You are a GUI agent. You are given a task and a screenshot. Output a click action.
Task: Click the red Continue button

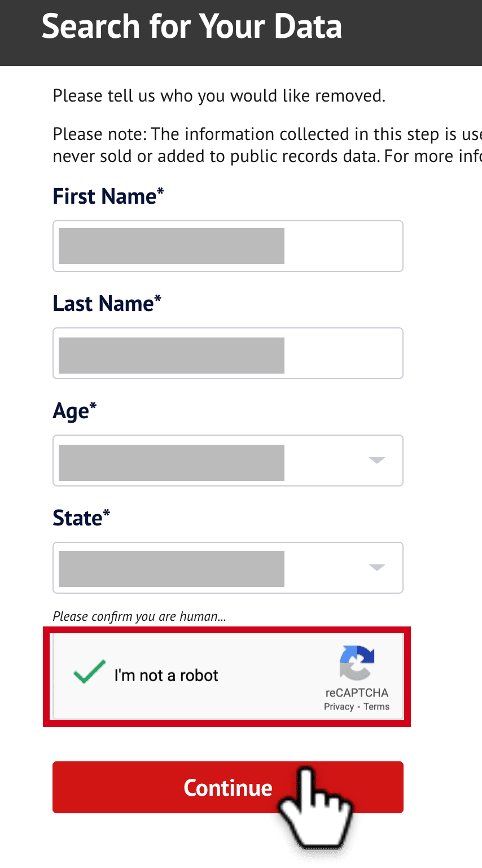coord(228,787)
